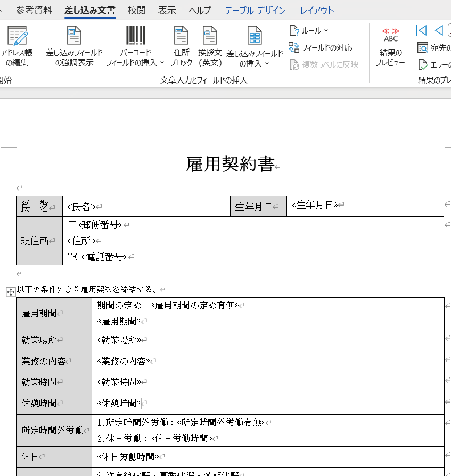Click the «住所» merge field

(x=81, y=241)
